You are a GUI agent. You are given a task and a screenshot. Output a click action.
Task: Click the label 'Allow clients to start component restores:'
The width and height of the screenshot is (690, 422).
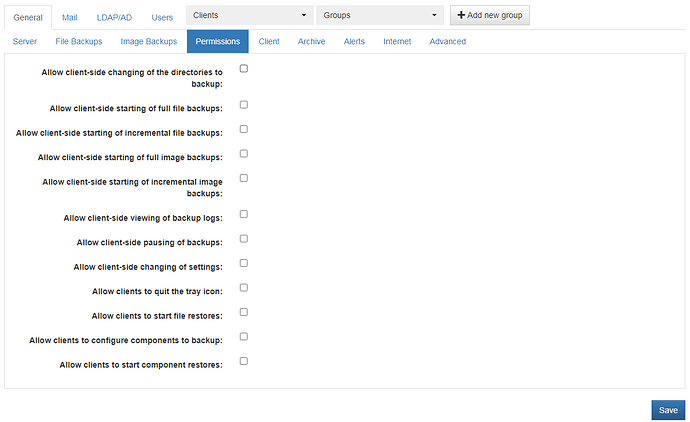pos(141,365)
